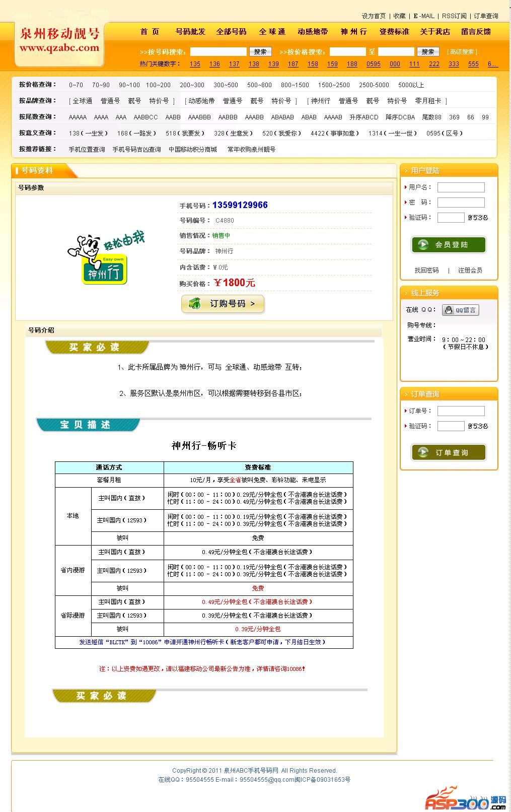This screenshot has height=812, width=511.
Task: Click the ASP300 源码 logo
Action: click(x=466, y=798)
